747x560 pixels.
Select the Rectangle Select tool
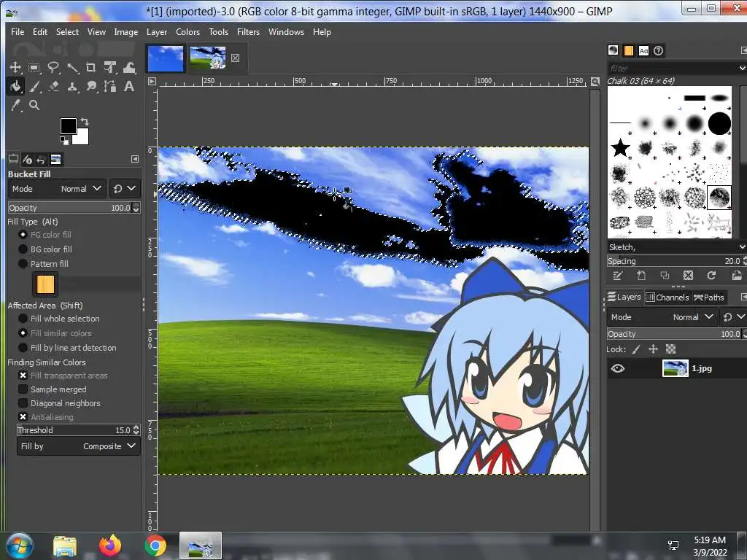[34, 68]
